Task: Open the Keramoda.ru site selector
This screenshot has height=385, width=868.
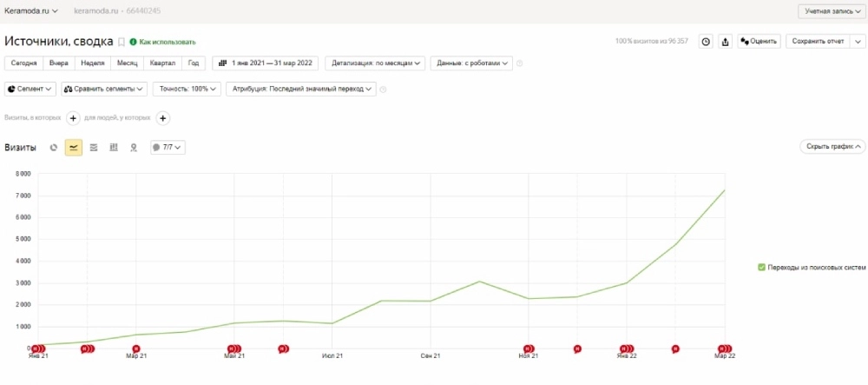Action: (x=31, y=10)
